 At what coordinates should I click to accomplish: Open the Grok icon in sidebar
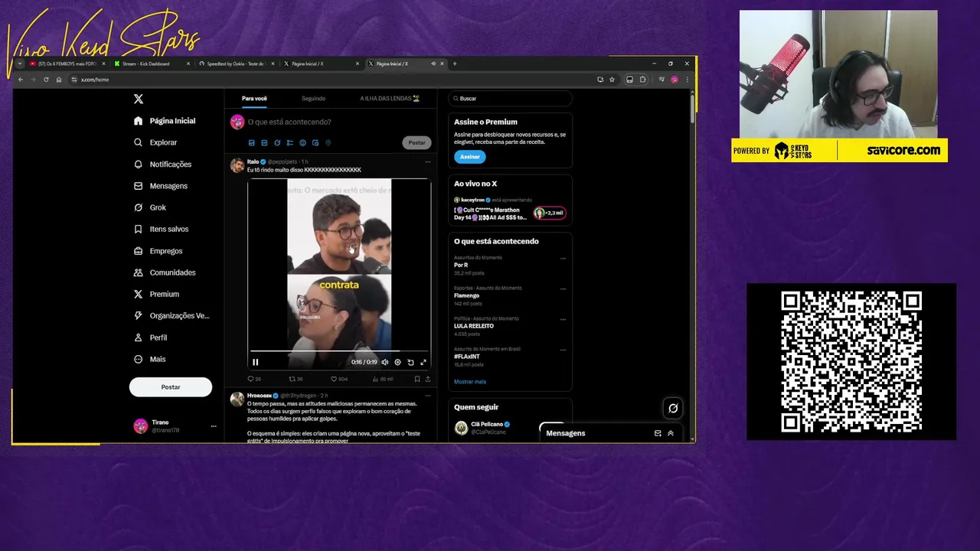tap(138, 207)
